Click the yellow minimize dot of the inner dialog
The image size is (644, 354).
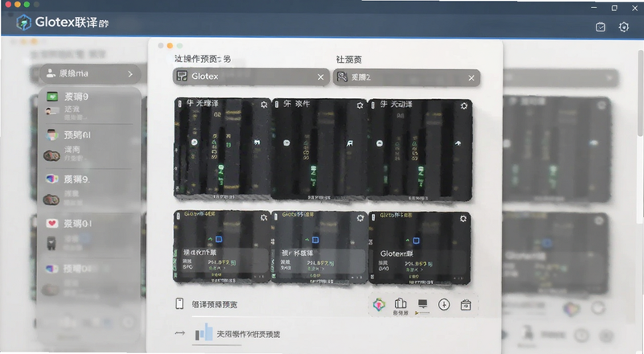tap(170, 46)
